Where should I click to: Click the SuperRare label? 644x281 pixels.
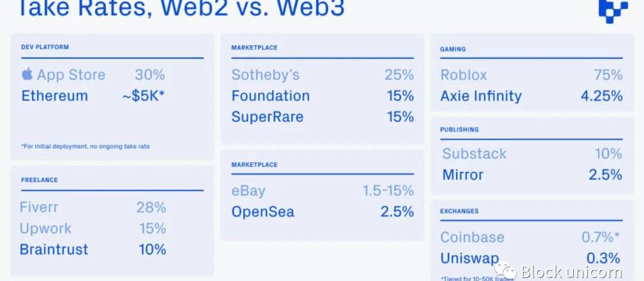267,117
